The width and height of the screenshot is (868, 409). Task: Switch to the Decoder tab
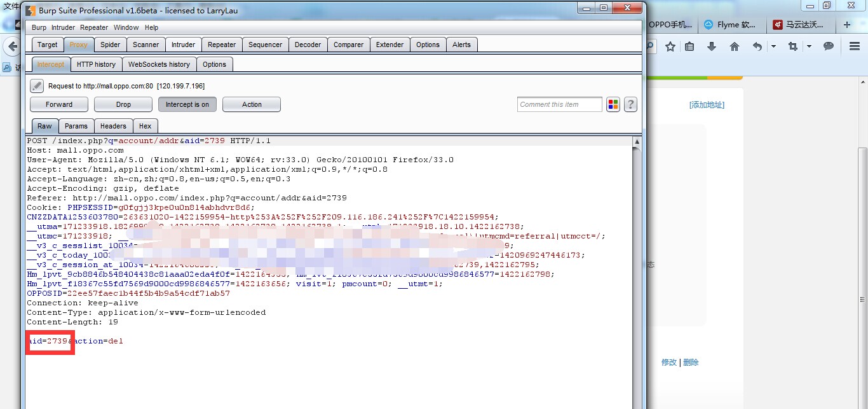click(x=308, y=45)
